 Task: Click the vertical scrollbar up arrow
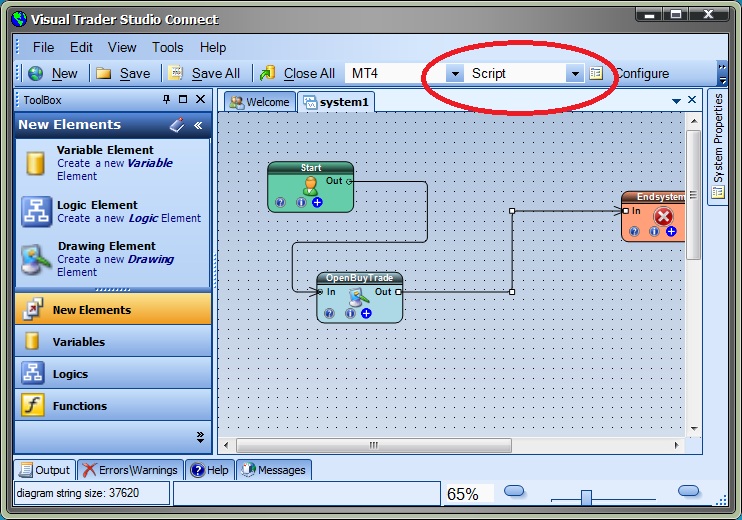click(694, 122)
